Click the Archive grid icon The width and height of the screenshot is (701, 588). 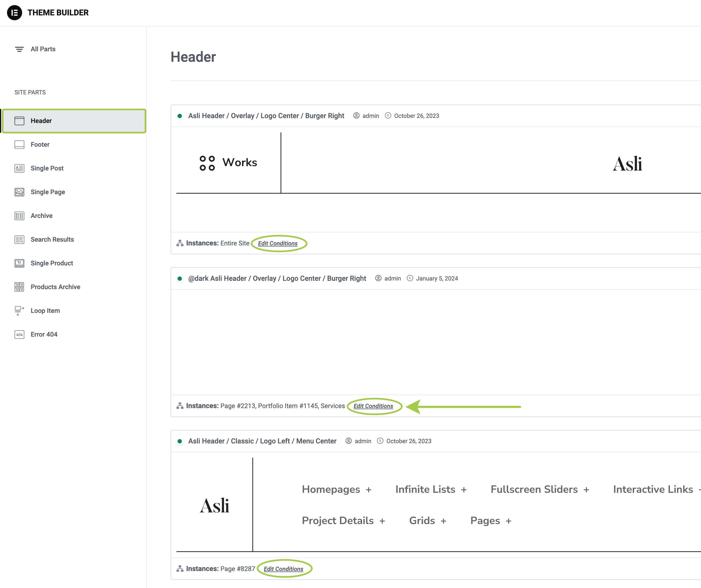(x=19, y=216)
